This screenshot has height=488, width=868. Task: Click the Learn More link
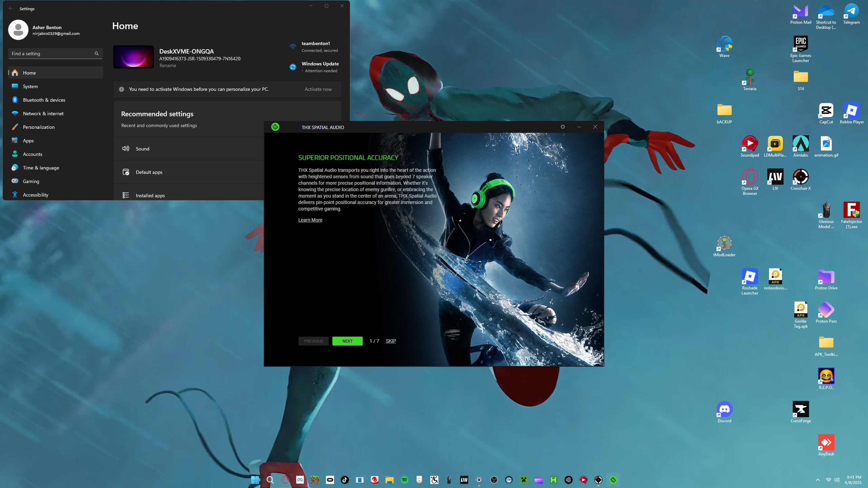310,220
